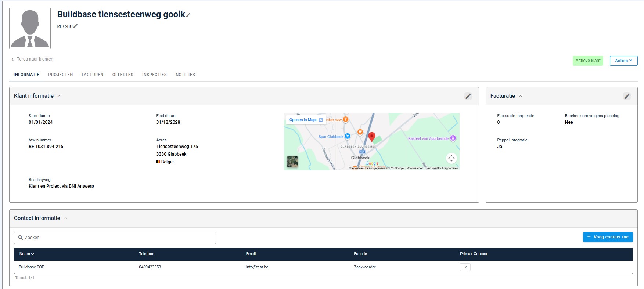Click email info@test.be
Screen dimensions: 644x289
(257, 267)
